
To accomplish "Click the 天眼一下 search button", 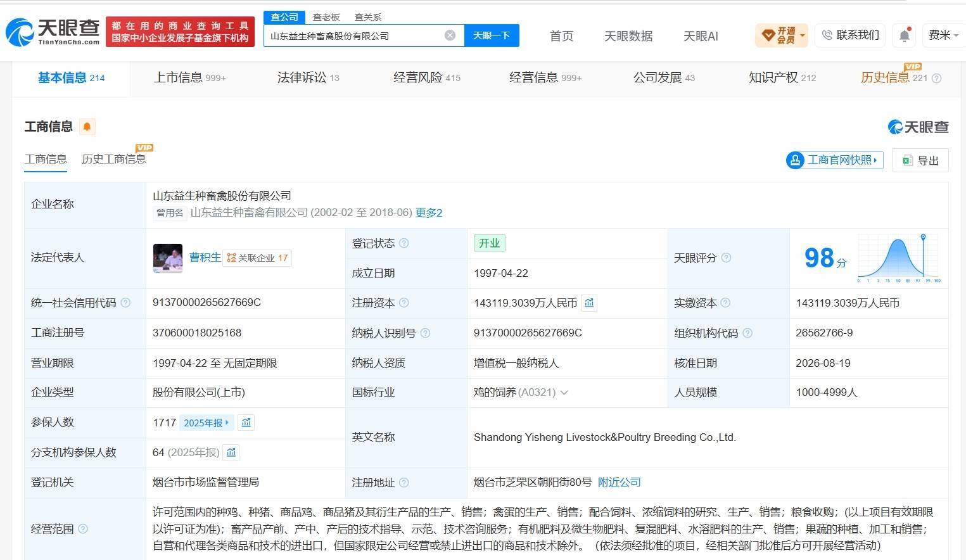I will coord(492,35).
